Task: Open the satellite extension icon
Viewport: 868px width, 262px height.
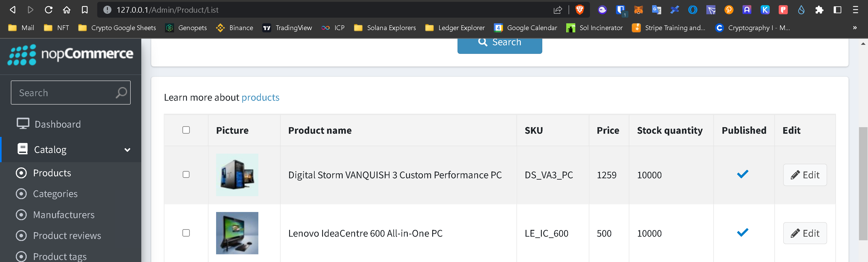Action: pos(675,10)
